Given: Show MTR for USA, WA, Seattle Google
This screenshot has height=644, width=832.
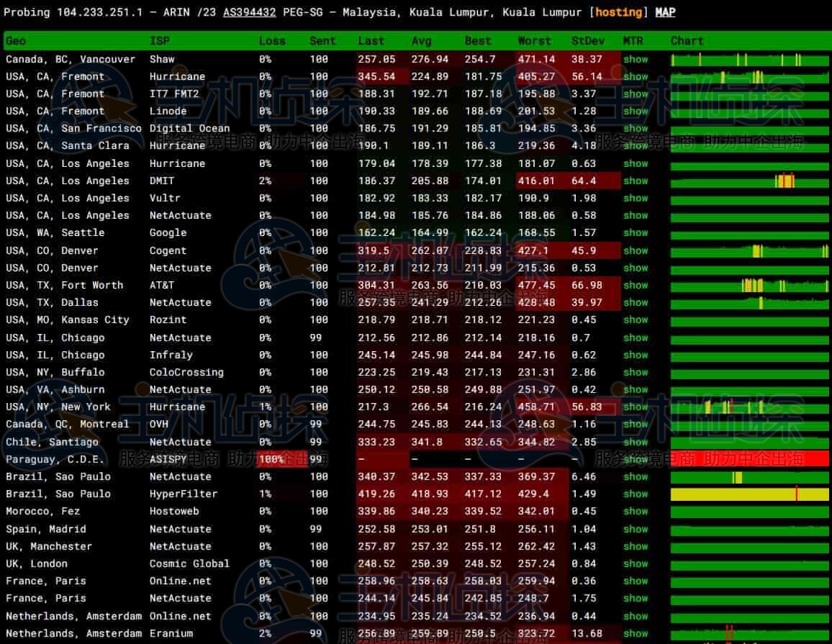Looking at the screenshot, I should pos(636,232).
